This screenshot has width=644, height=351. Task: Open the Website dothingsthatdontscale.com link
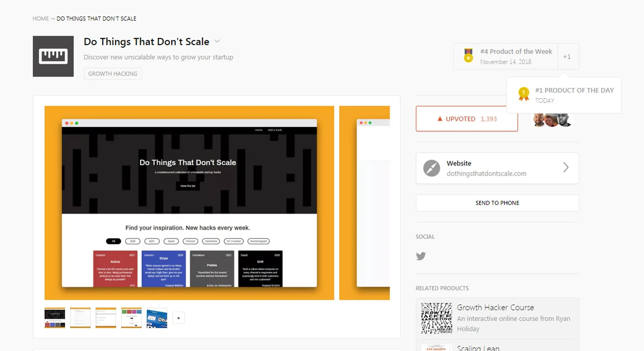point(497,168)
